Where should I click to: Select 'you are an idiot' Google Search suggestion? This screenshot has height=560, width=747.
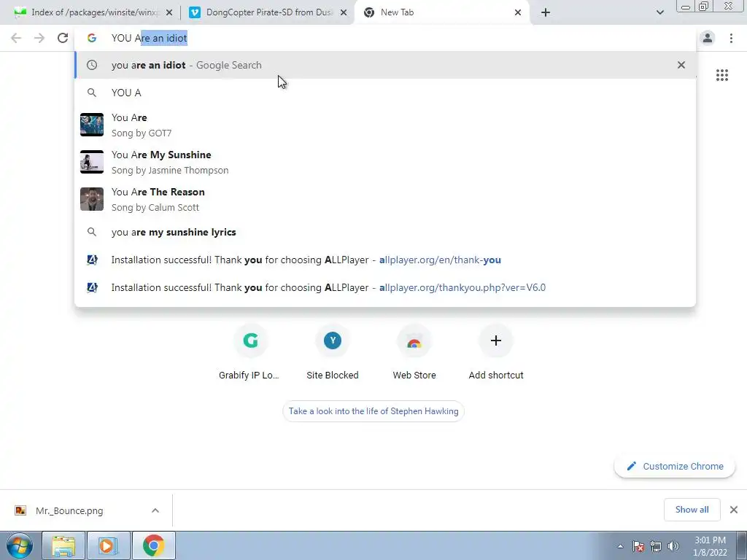pos(385,65)
